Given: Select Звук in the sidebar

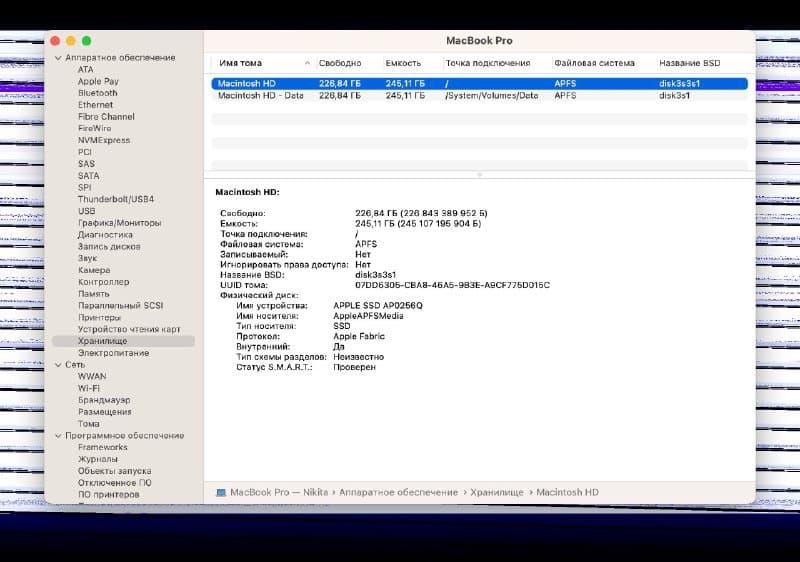Looking at the screenshot, I should pyautogui.click(x=87, y=258).
